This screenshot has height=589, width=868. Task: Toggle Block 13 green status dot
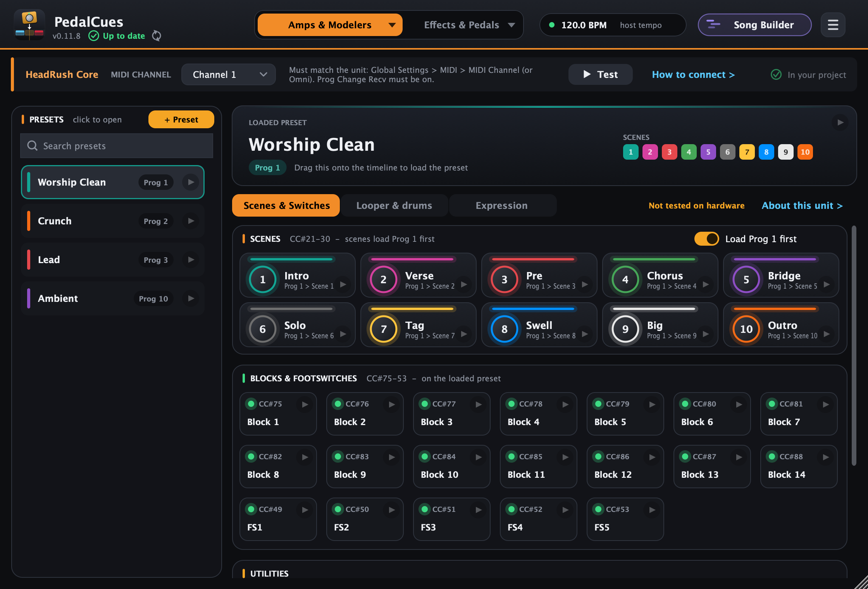(x=685, y=456)
